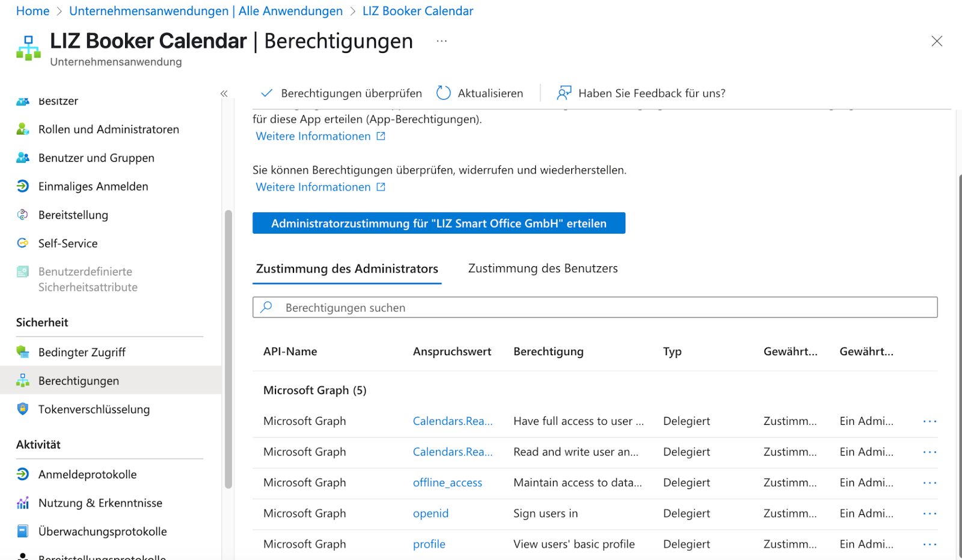Sort by Typ column header
This screenshot has width=962, height=560.
pos(672,352)
